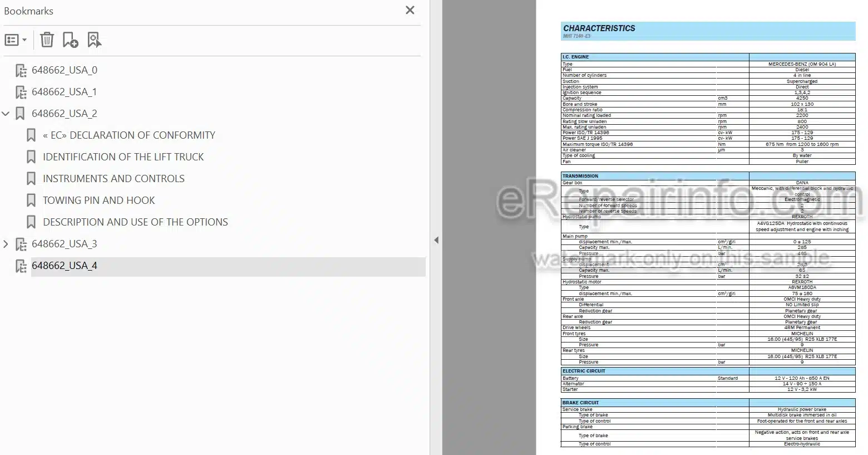Collapse the 648662_USA_2 bookmark tree

point(6,114)
